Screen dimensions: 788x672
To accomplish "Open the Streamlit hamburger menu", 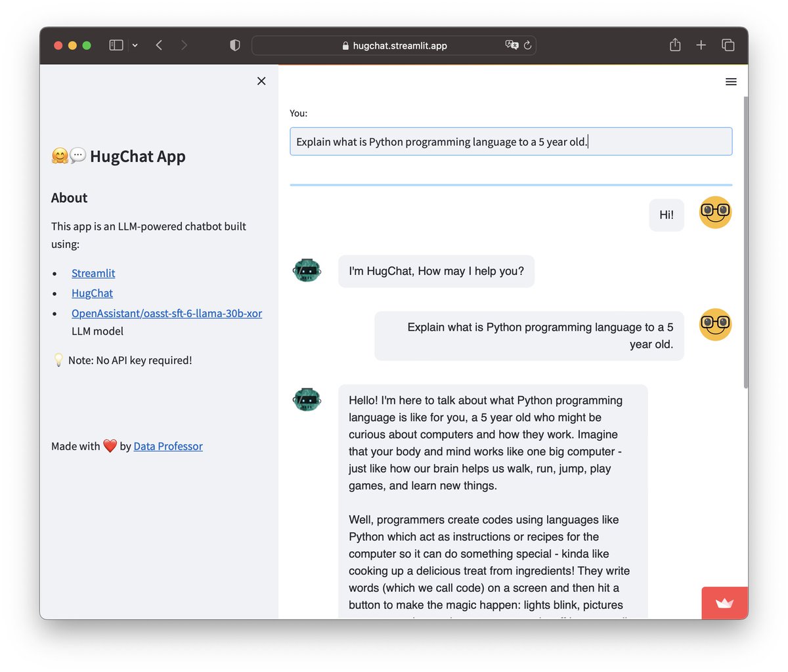I will pyautogui.click(x=731, y=81).
